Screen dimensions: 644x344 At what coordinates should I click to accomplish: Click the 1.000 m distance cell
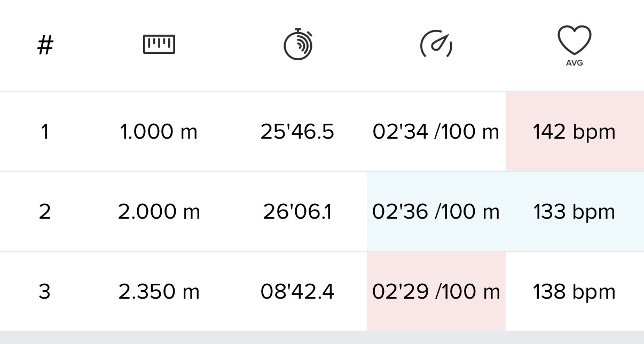click(159, 132)
